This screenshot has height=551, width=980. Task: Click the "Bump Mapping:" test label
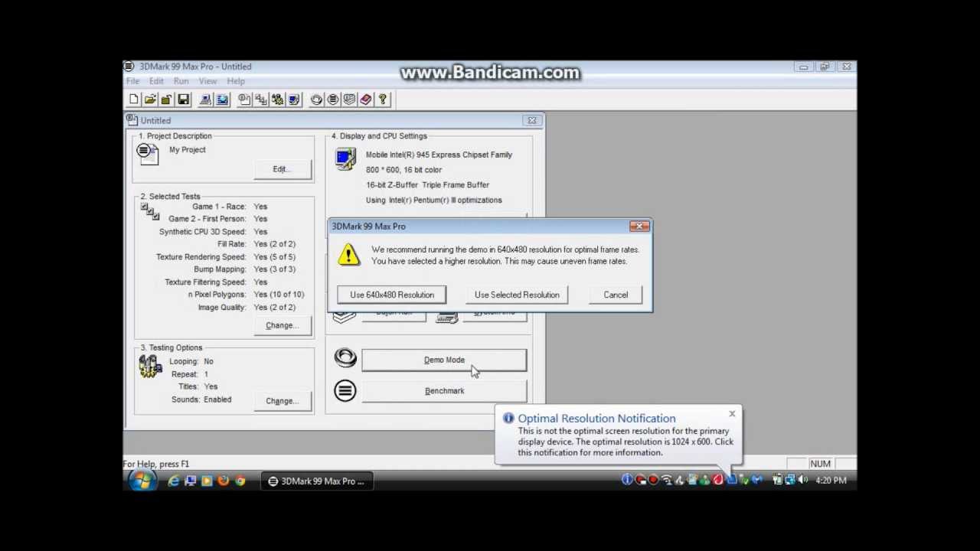coord(220,269)
